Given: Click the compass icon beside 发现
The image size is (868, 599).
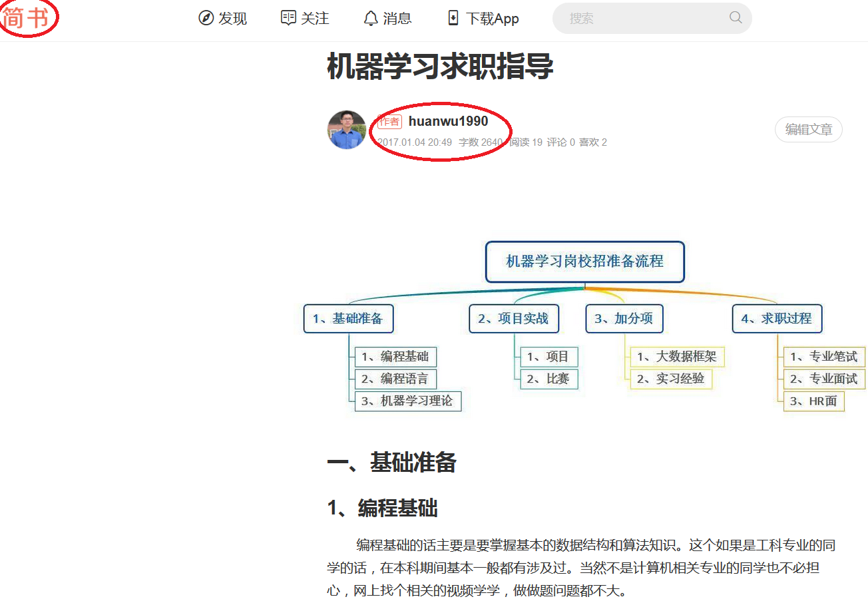Looking at the screenshot, I should coord(206,18).
